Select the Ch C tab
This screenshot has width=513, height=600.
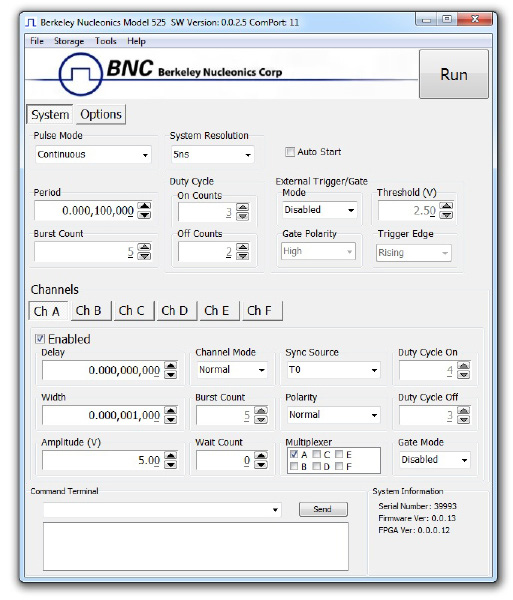133,311
